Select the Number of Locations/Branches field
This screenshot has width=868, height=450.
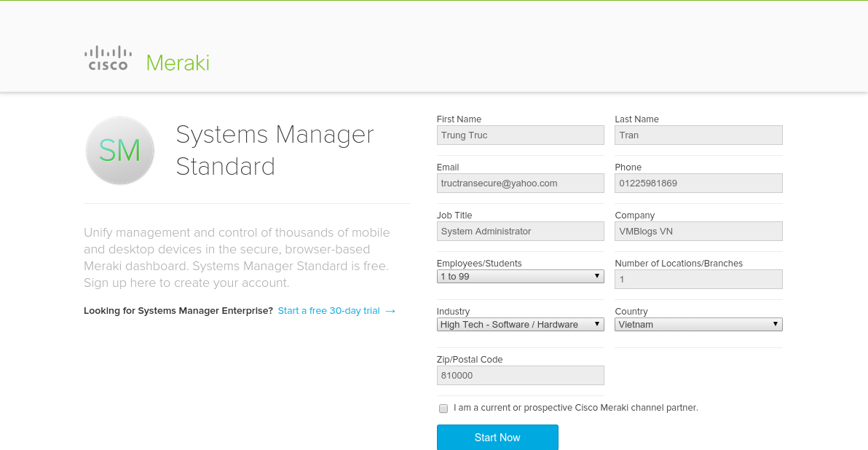[698, 280]
